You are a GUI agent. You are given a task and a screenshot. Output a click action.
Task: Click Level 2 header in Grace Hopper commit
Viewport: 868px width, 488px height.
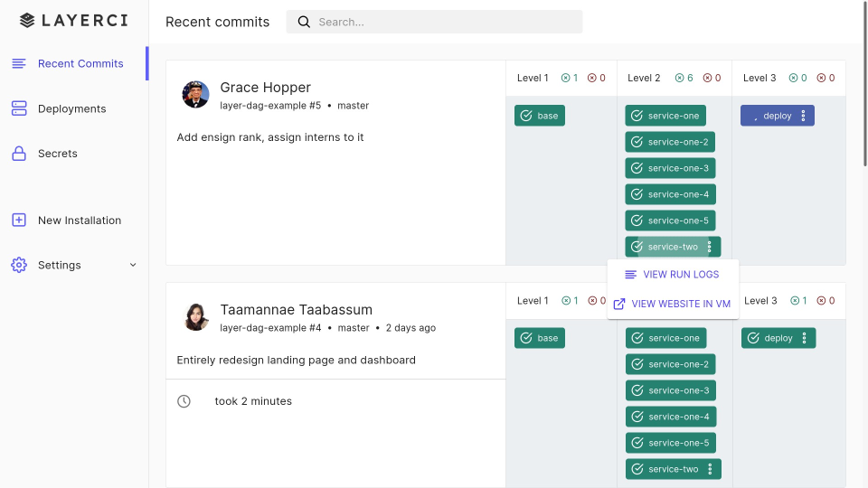pyautogui.click(x=644, y=78)
